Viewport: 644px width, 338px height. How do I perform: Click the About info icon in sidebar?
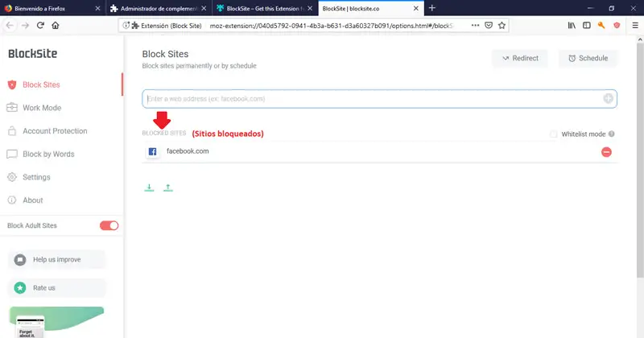coord(12,200)
